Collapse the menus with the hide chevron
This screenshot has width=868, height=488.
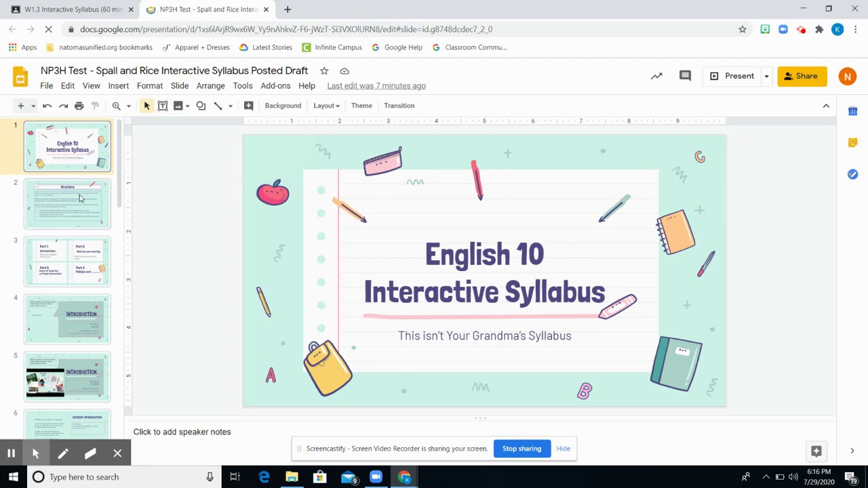826,106
